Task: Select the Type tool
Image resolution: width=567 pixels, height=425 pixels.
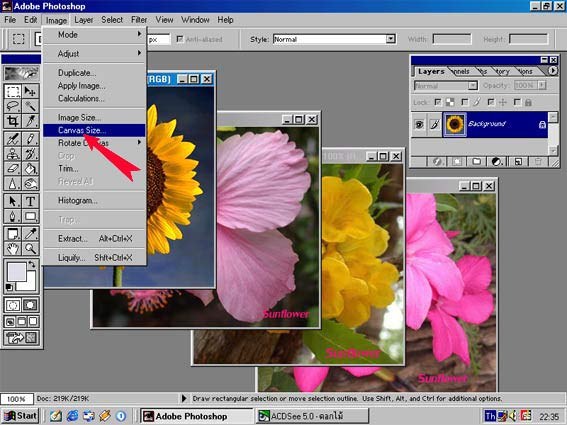Action: [30, 201]
